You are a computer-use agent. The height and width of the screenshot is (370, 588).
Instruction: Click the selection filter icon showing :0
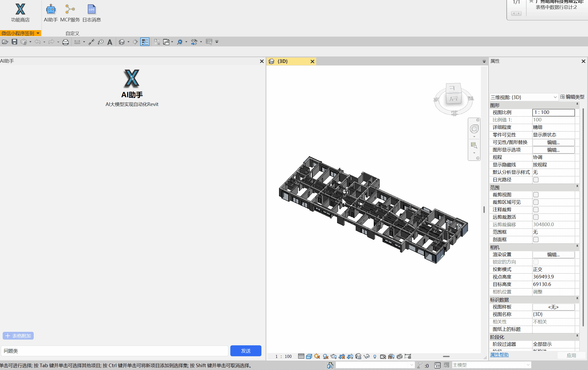[x=423, y=365]
